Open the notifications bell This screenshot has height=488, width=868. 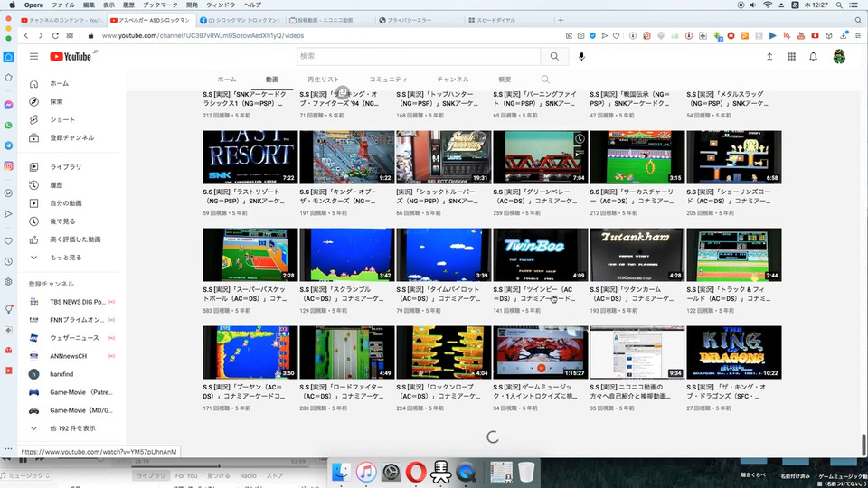pos(813,56)
